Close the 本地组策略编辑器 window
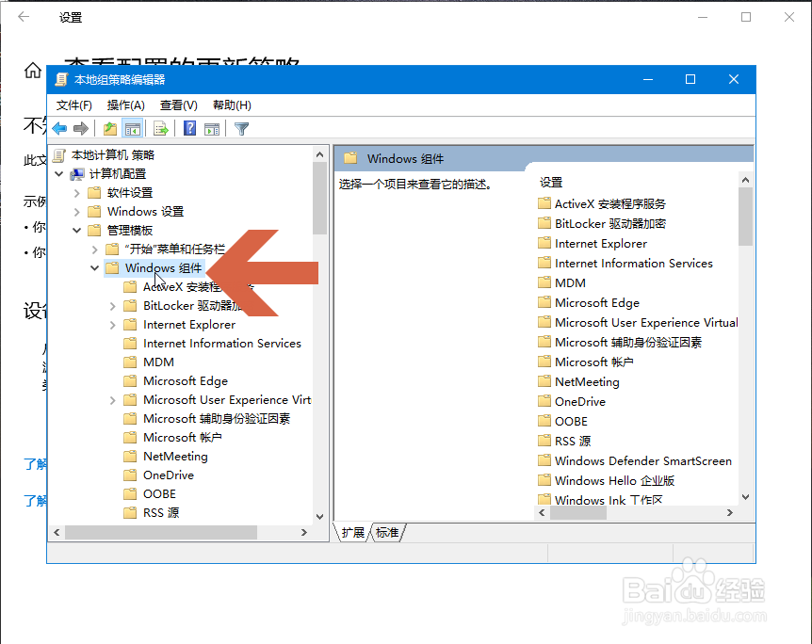Image resolution: width=812 pixels, height=644 pixels. [733, 79]
